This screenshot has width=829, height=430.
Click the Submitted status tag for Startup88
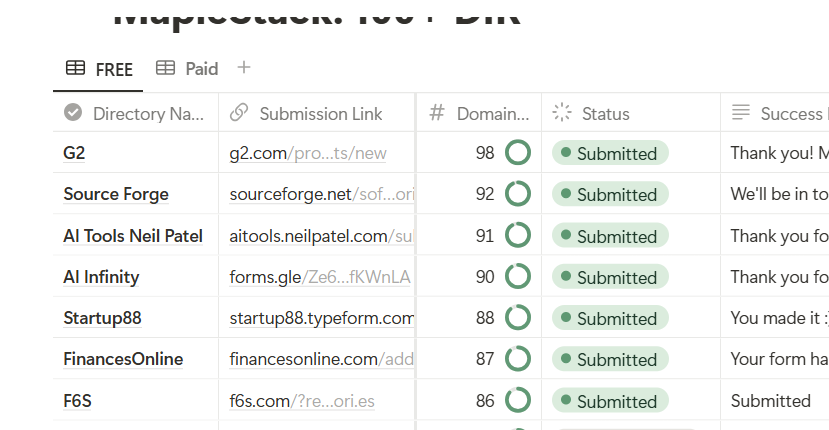pos(610,318)
